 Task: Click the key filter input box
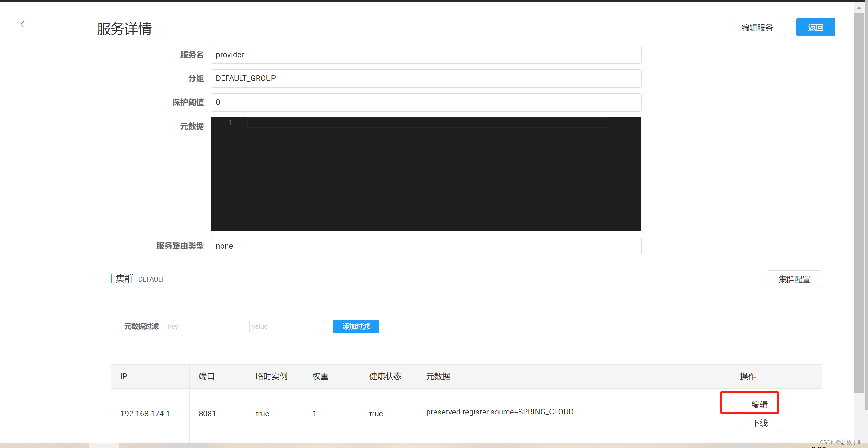point(203,326)
